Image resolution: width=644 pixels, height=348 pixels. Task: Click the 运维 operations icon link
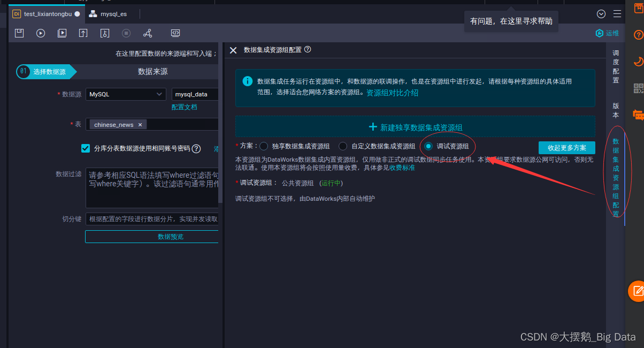click(607, 33)
